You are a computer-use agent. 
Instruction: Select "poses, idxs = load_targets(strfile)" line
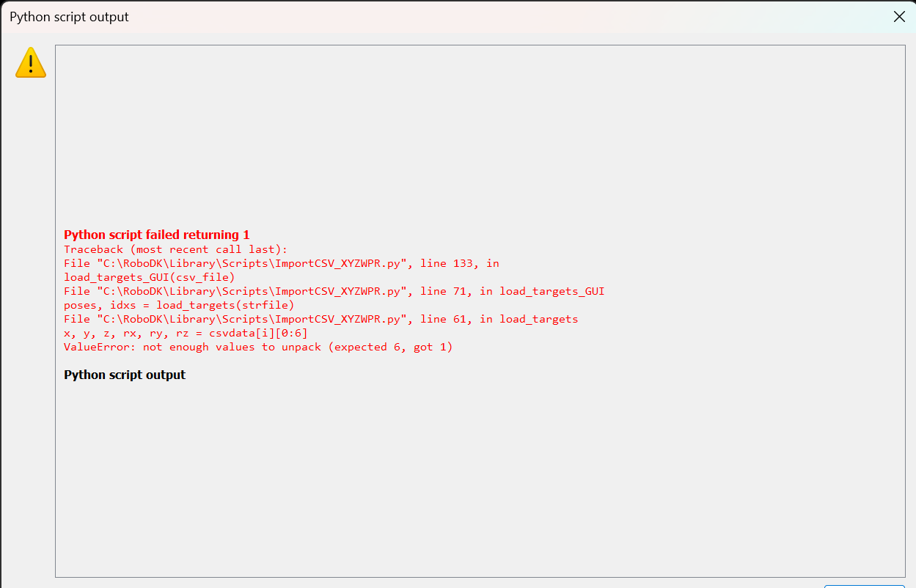[178, 305]
